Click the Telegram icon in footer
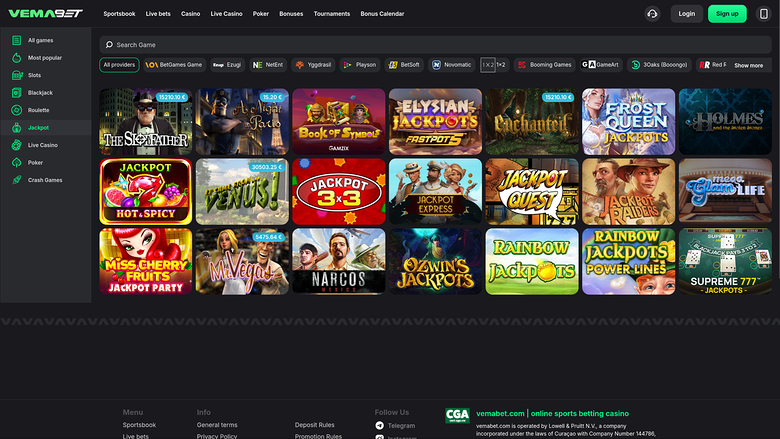Screen dimensions: 780x439 [x=380, y=426]
